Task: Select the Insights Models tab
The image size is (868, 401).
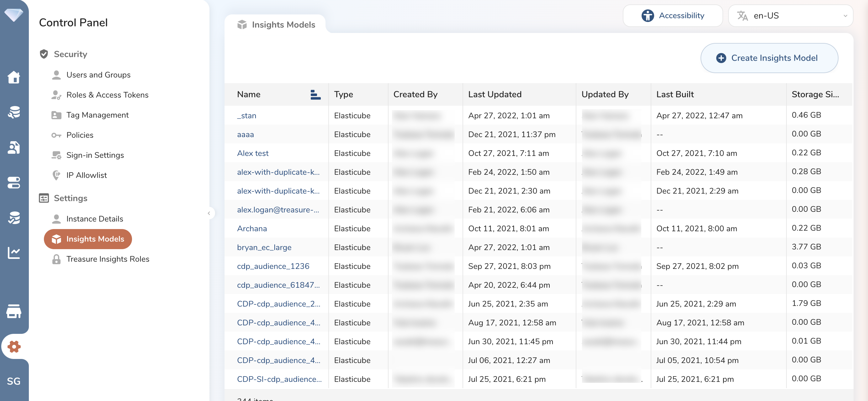Action: tap(276, 24)
